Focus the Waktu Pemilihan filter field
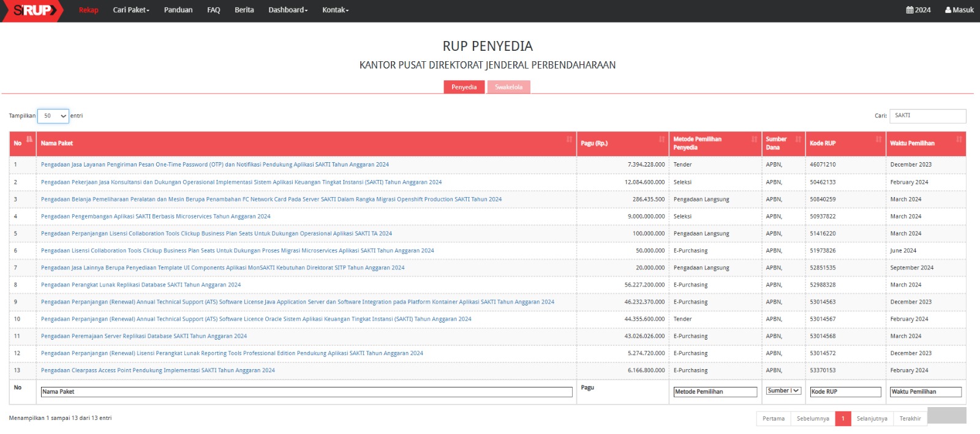The width and height of the screenshot is (980, 434). coord(926,392)
